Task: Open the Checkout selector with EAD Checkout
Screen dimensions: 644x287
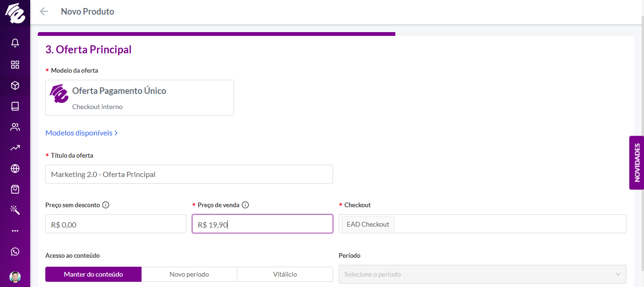Action: (x=483, y=224)
